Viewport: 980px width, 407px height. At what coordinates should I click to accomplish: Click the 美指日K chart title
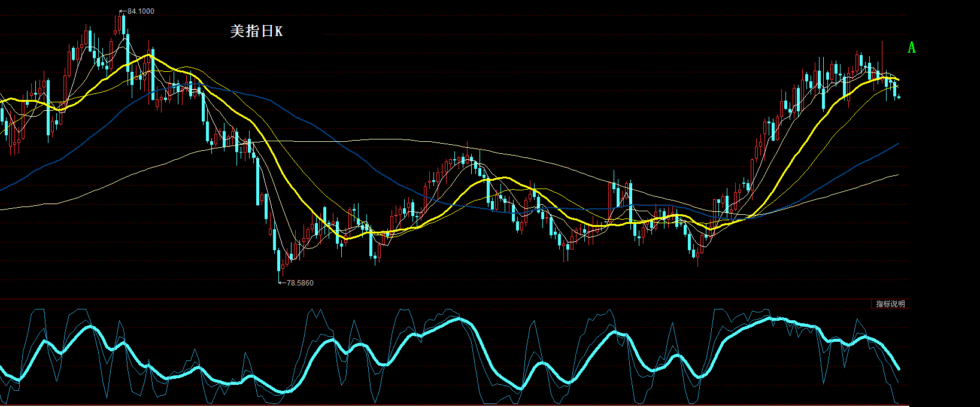coord(256,31)
